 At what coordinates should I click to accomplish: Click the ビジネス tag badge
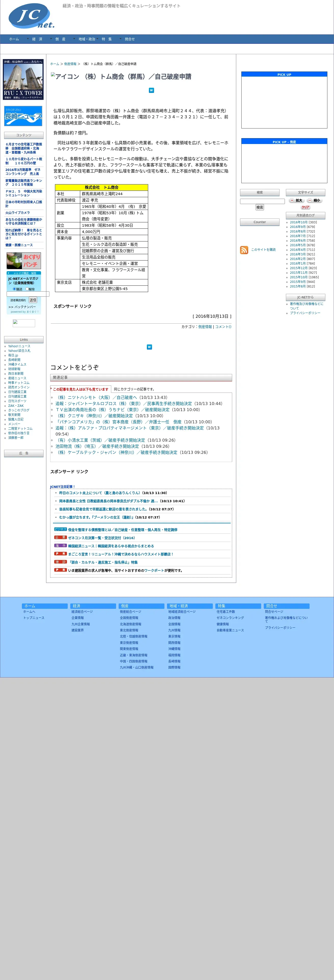61,529
